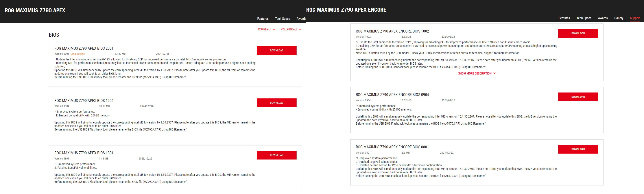This screenshot has width=644, height=194.
Task: Click 'Patched LogoFail vulnerabilities' line in BIOS 0801
Action: click(x=377, y=162)
